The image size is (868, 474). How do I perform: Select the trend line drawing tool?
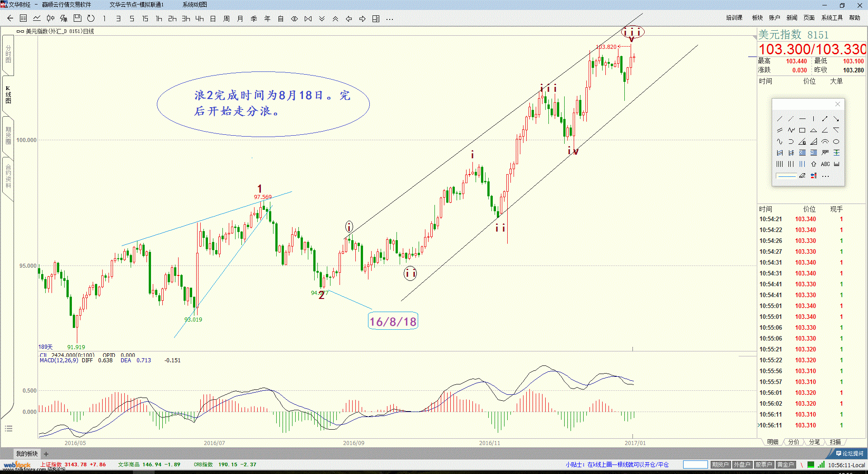779,118
